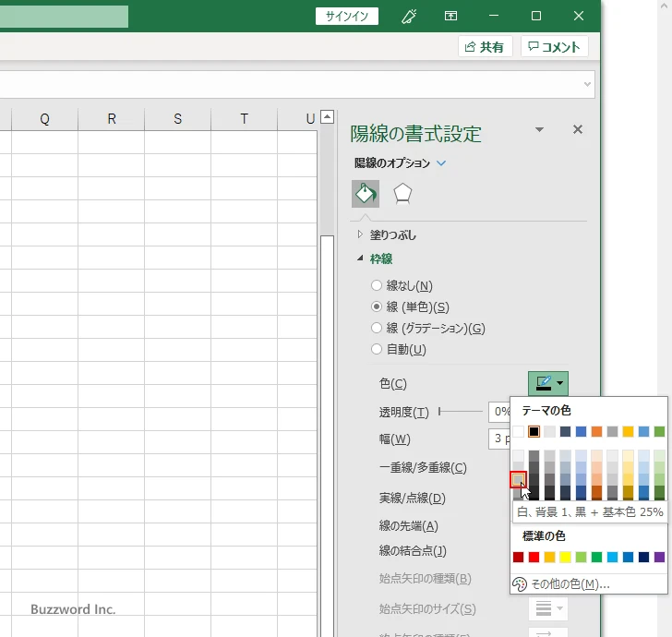This screenshot has height=637, width=672.
Task: Pick the green standard color swatch
Action: [596, 557]
